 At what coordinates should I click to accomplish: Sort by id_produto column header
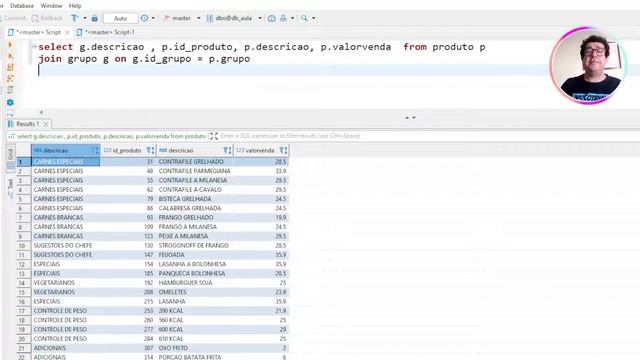point(127,150)
